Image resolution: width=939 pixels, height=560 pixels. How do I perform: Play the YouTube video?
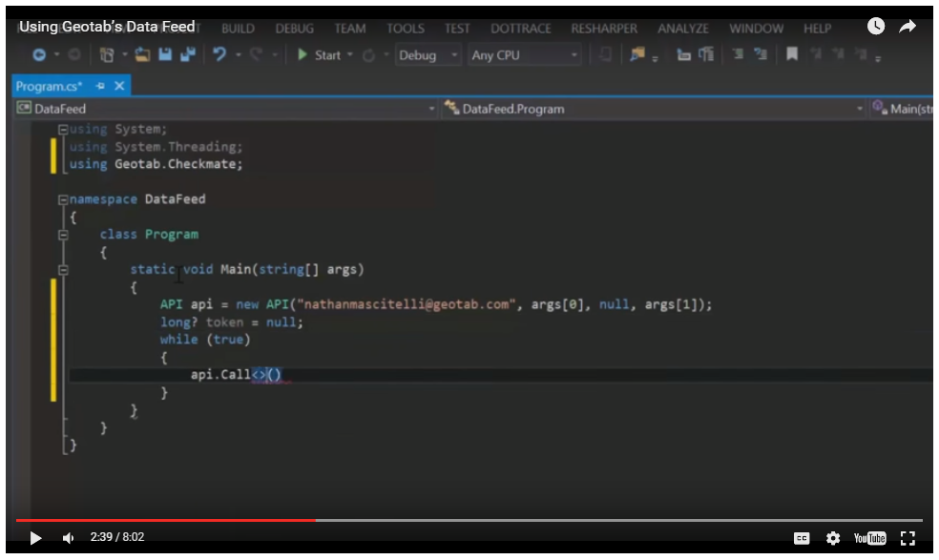click(x=35, y=538)
